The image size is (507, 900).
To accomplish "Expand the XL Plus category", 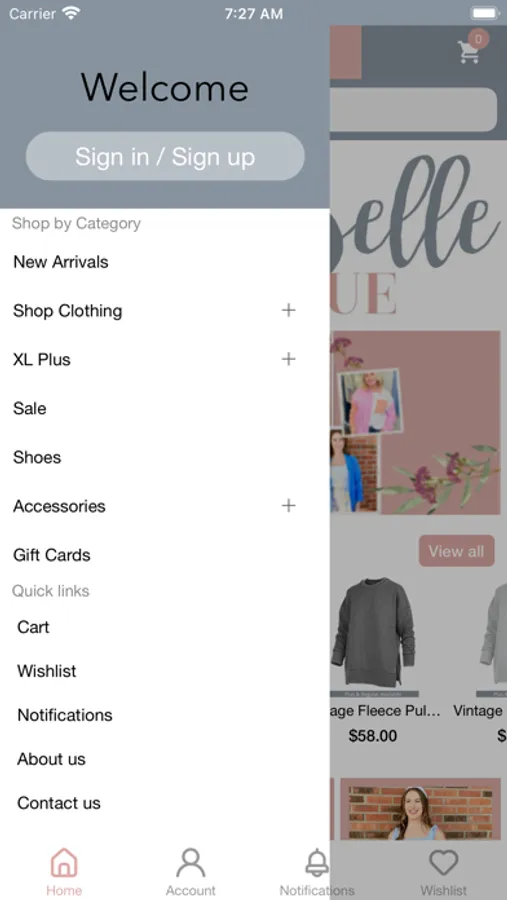I will (288, 359).
